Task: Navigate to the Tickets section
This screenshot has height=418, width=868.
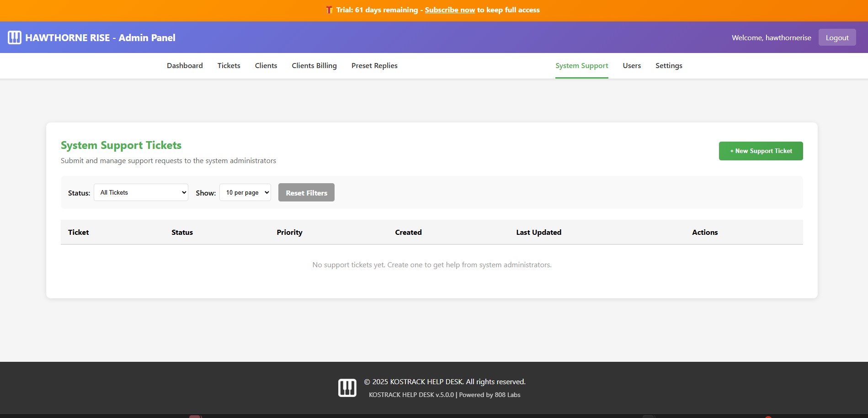Action: click(x=229, y=65)
